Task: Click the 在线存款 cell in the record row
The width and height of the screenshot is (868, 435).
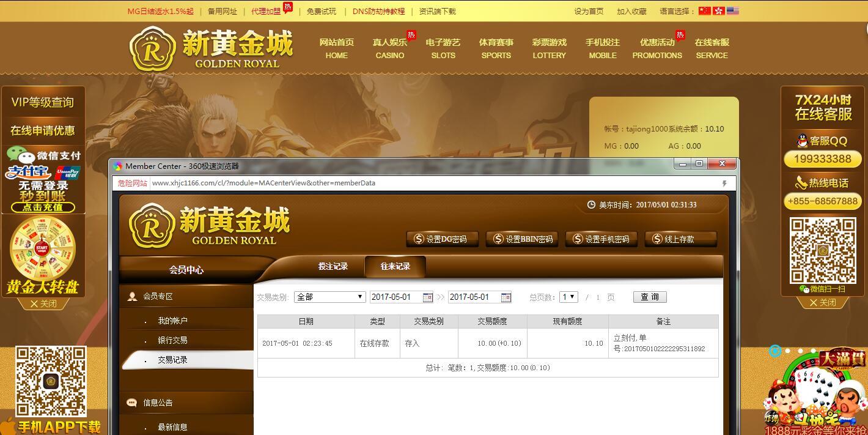Action: point(378,343)
